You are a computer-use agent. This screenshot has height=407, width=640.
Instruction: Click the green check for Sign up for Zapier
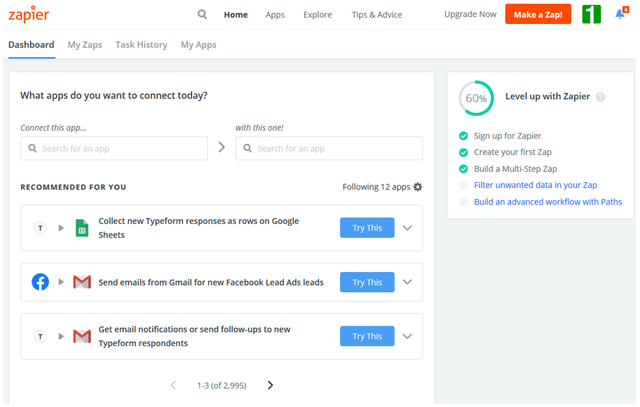(x=463, y=136)
